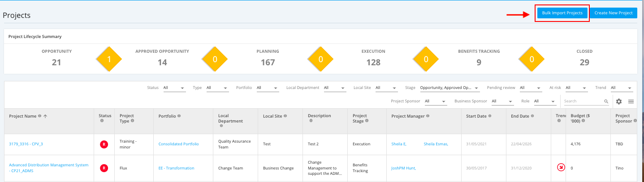The width and height of the screenshot is (644, 182).
Task: Select the Execution stage count 128
Action: [x=373, y=62]
